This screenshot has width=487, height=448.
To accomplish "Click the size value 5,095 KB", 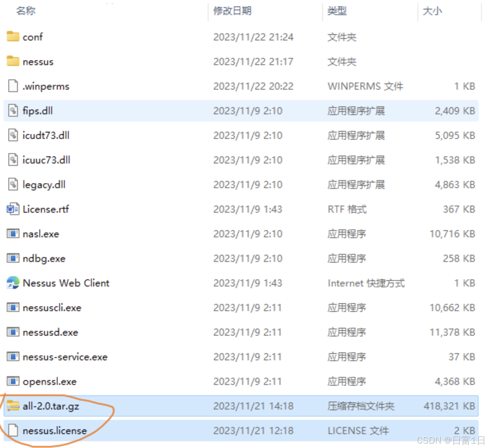I will (455, 135).
